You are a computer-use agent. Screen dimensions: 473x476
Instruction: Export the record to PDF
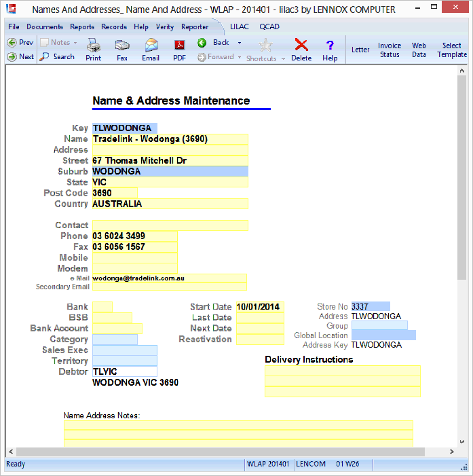click(180, 50)
